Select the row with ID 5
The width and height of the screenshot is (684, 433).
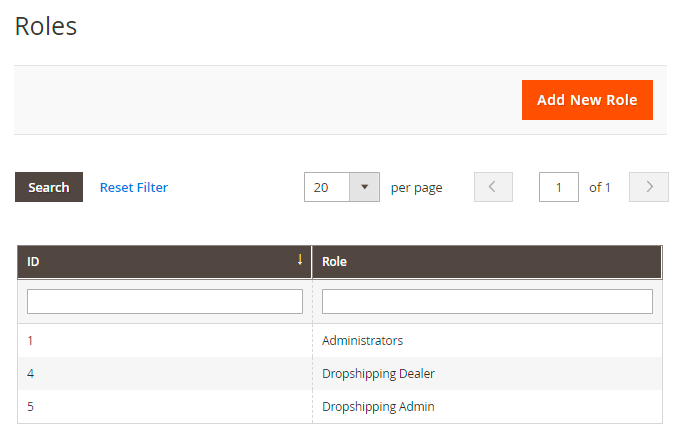pos(30,407)
